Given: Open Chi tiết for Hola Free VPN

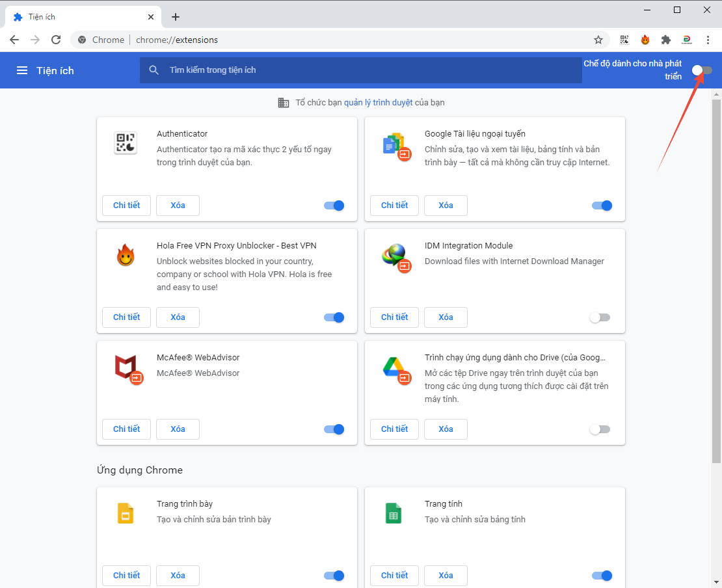Looking at the screenshot, I should (x=127, y=317).
